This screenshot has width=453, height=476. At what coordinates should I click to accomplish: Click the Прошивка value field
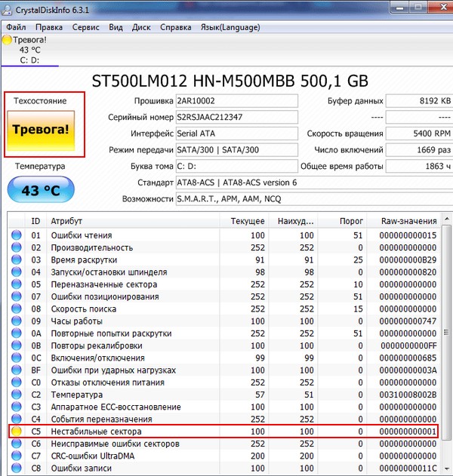(236, 101)
